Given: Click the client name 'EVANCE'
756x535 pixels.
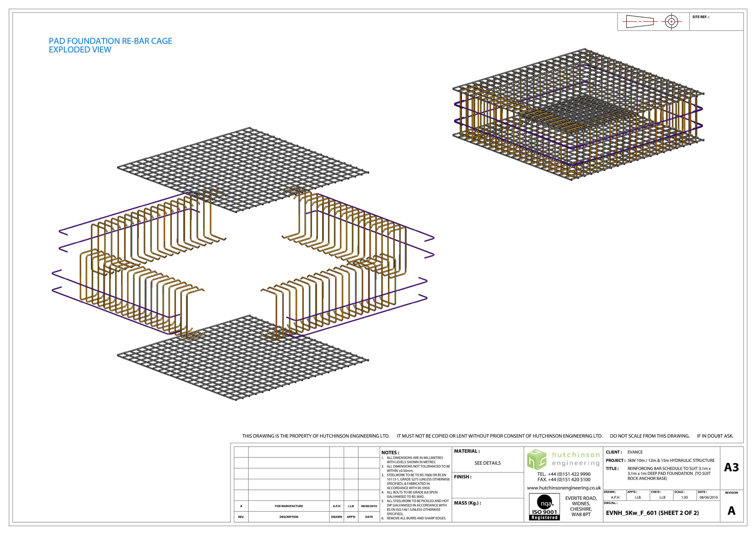Looking at the screenshot, I should point(635,452).
